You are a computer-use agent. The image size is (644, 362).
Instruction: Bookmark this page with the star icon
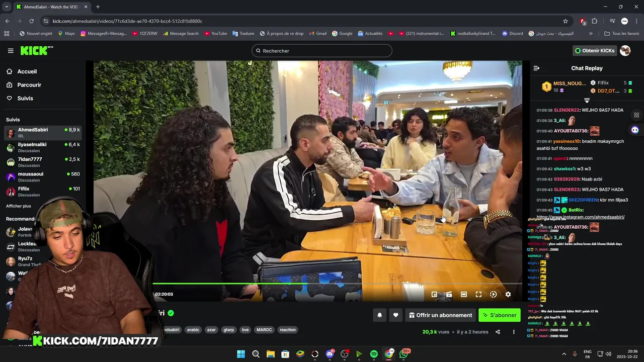(x=566, y=21)
